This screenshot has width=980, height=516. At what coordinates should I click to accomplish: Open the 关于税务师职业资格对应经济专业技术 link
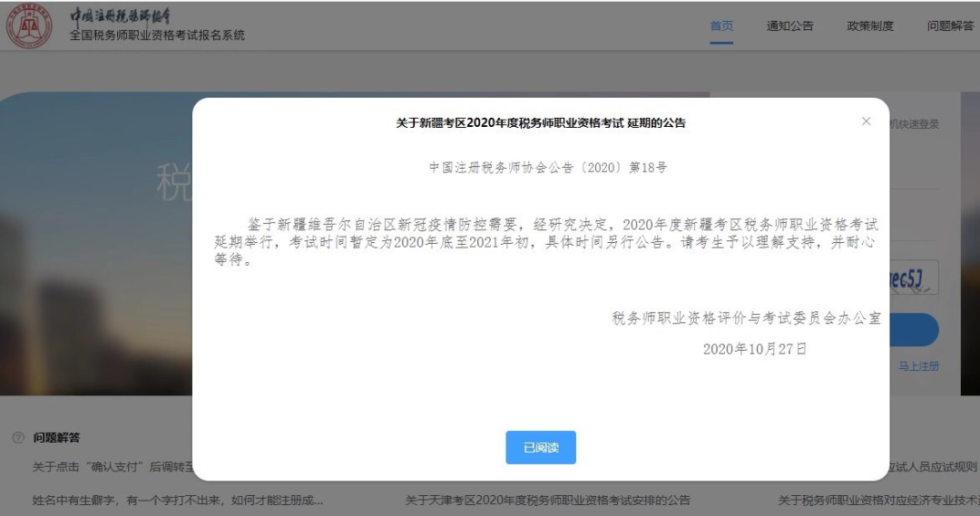click(878, 501)
